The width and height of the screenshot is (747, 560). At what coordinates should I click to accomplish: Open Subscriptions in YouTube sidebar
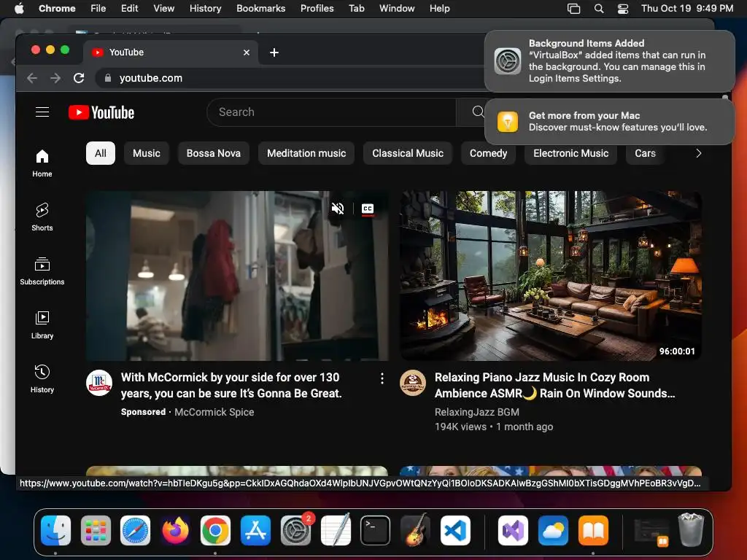pyautogui.click(x=42, y=271)
